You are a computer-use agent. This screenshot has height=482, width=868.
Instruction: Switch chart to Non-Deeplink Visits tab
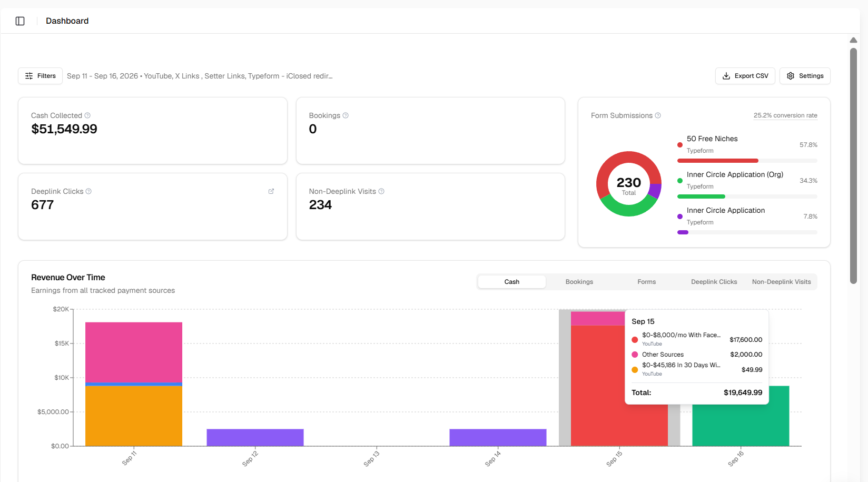pyautogui.click(x=782, y=282)
